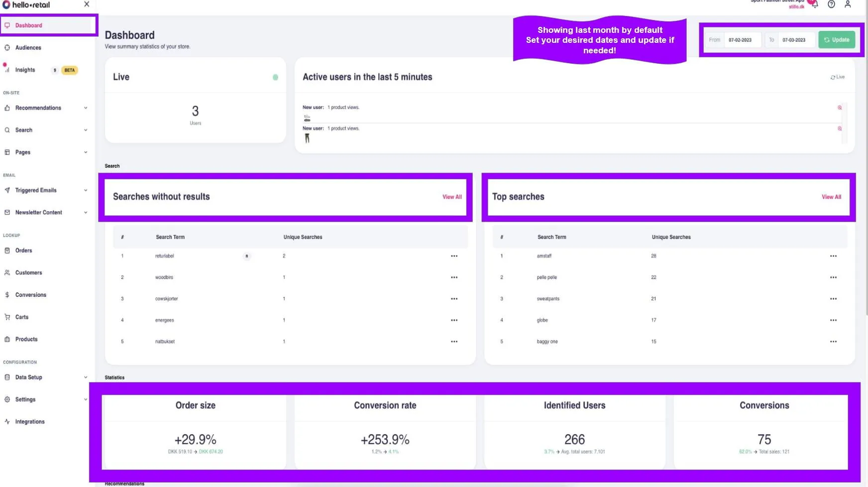Open the help question mark icon
This screenshot has height=487, width=868.
831,4
